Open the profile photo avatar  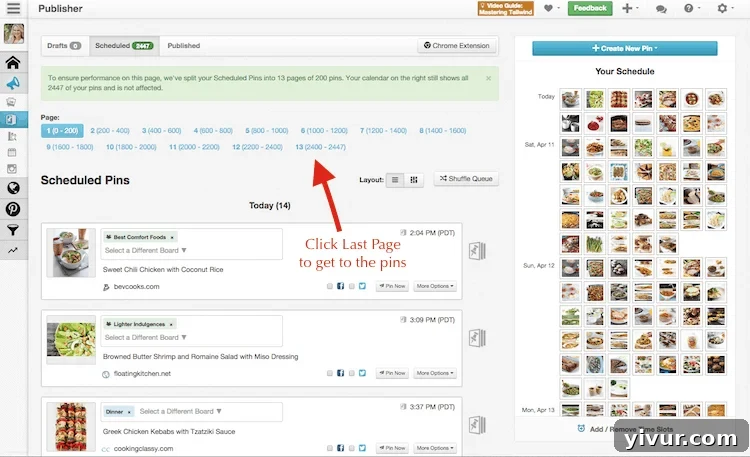point(14,34)
